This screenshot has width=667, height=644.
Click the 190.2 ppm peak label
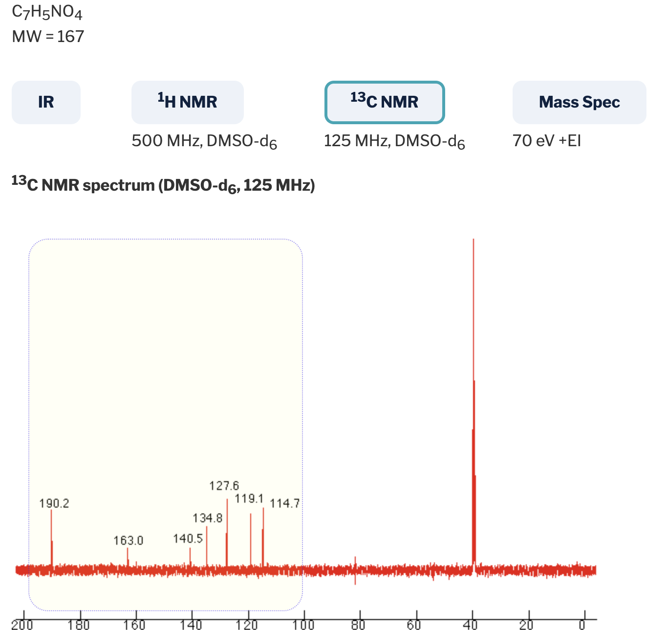coord(54,504)
